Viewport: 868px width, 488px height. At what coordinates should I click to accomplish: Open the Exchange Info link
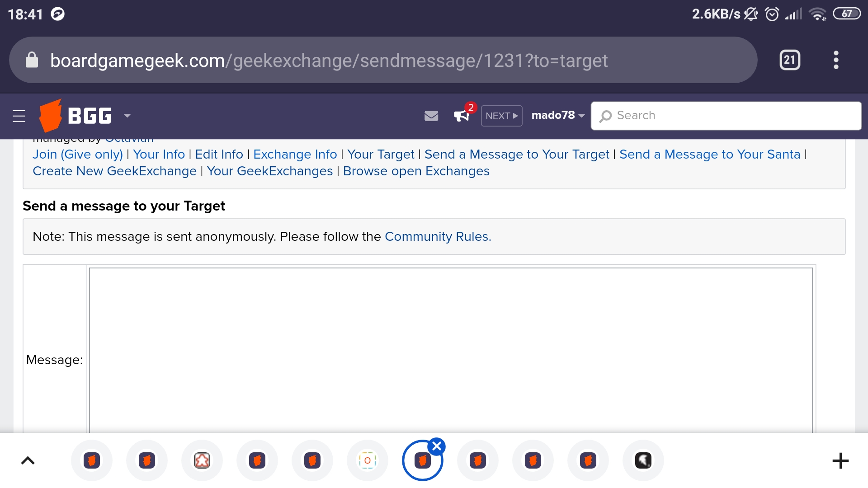(295, 155)
